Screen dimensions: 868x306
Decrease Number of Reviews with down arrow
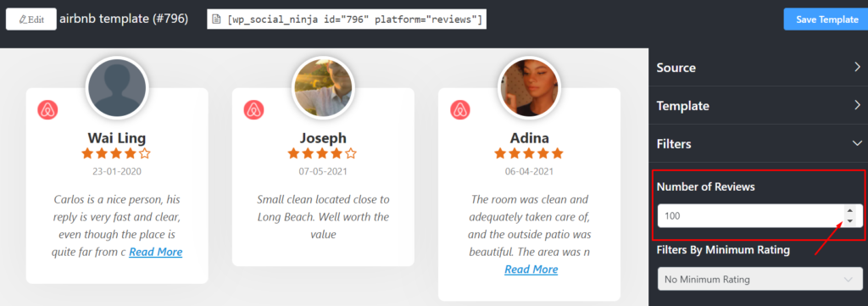(x=849, y=220)
